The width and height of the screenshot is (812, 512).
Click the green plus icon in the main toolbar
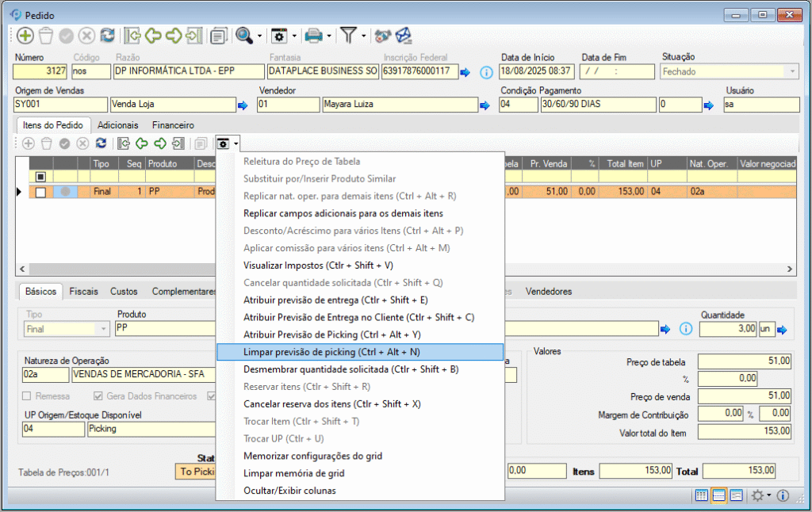[x=25, y=36]
